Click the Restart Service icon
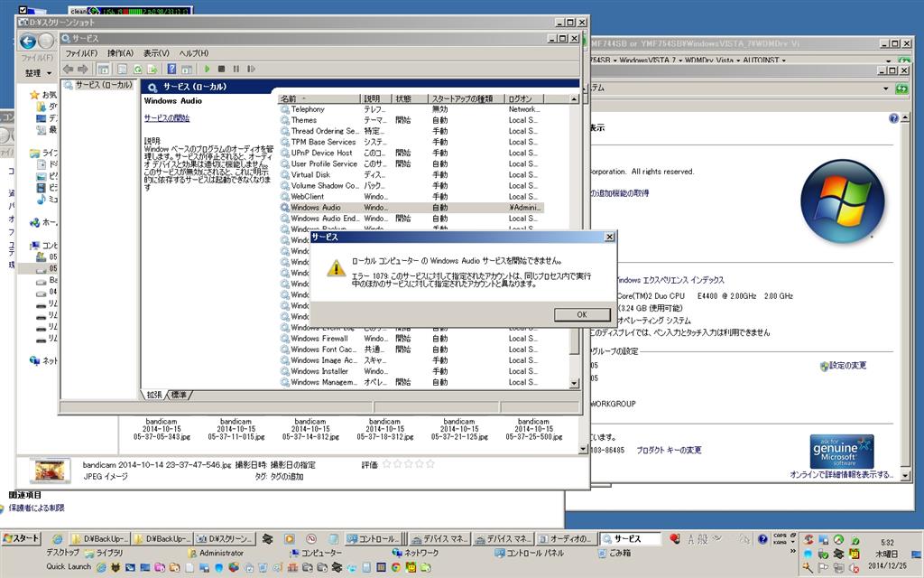924x578 pixels. coord(251,69)
